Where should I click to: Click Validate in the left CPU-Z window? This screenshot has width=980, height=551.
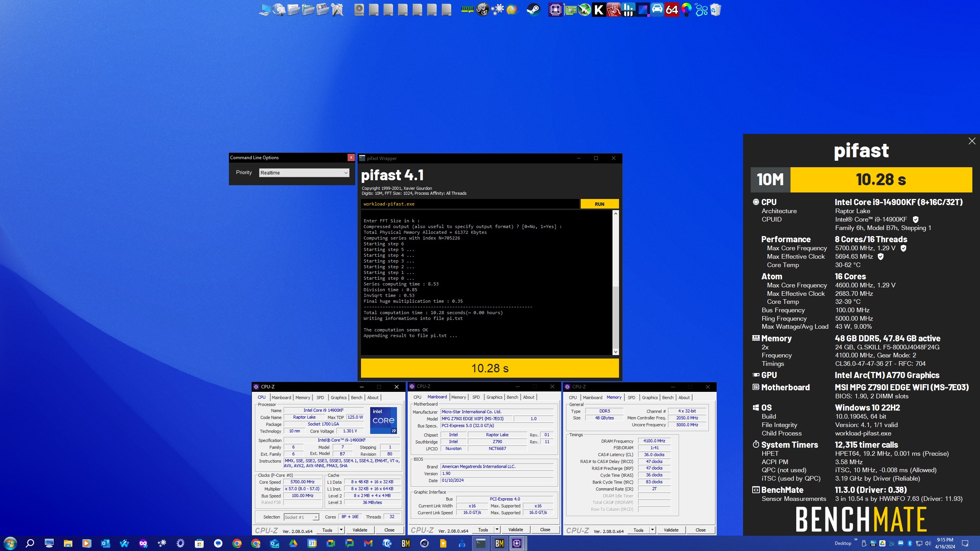360,530
